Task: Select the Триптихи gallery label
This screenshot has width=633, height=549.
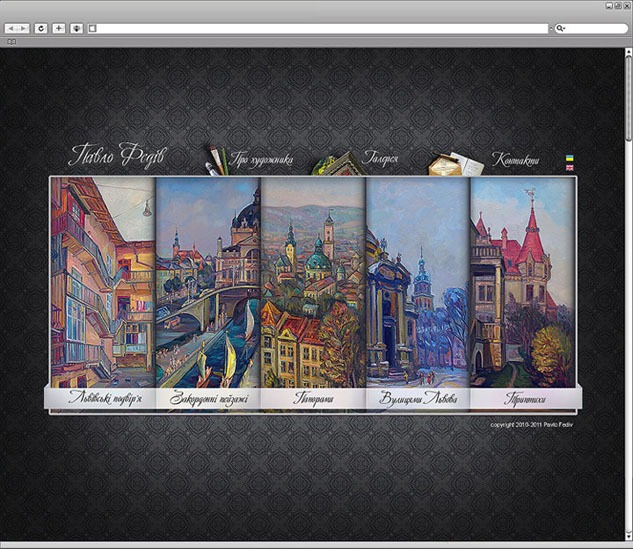Action: tap(525, 398)
